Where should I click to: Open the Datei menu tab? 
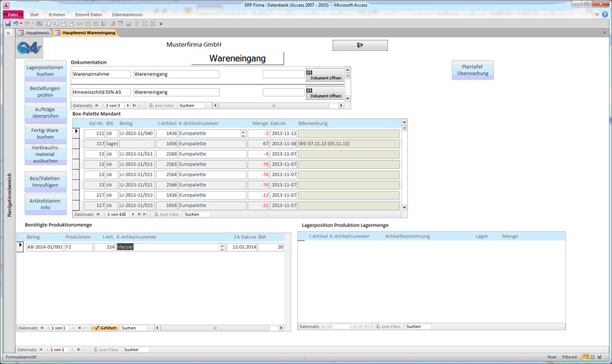(x=13, y=15)
